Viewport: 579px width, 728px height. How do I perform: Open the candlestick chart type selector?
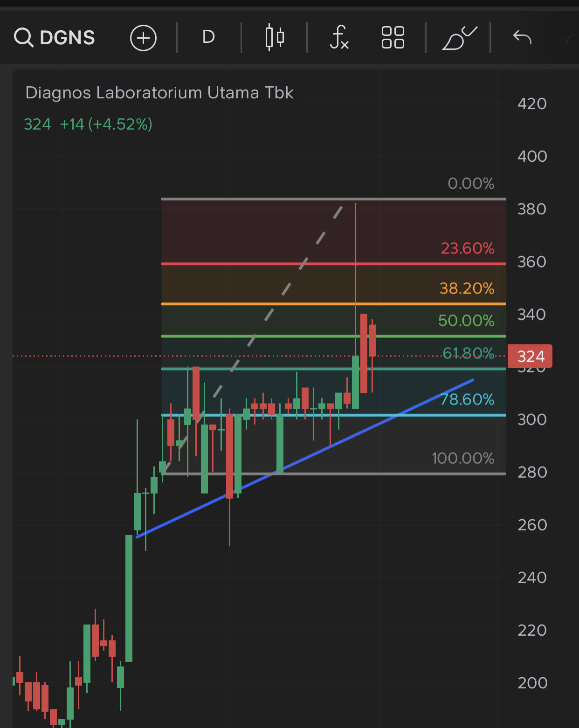(x=275, y=37)
